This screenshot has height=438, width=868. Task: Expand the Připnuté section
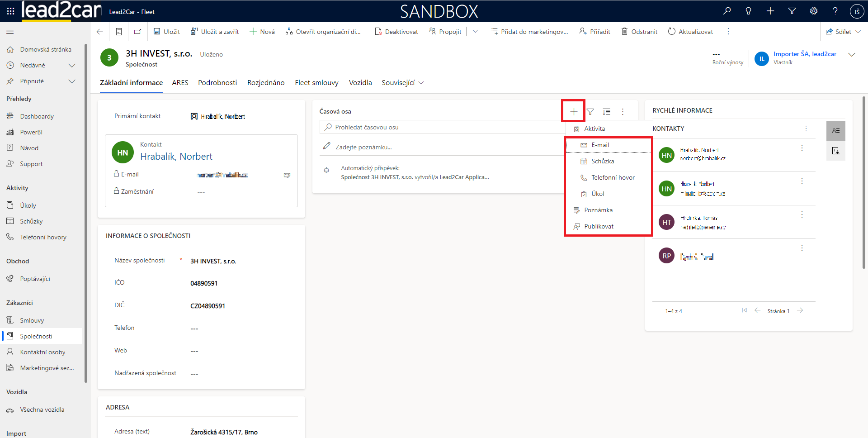[71, 81]
